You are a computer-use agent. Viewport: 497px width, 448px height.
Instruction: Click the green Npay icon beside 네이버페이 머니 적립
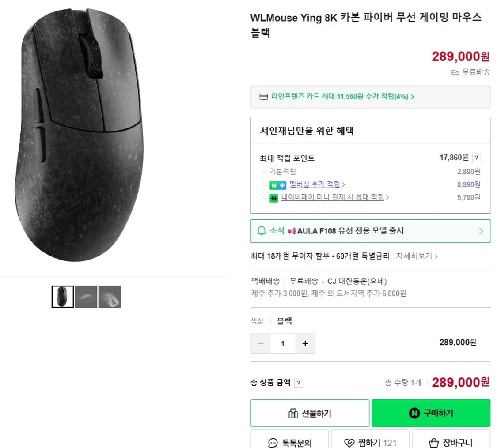[x=273, y=198]
